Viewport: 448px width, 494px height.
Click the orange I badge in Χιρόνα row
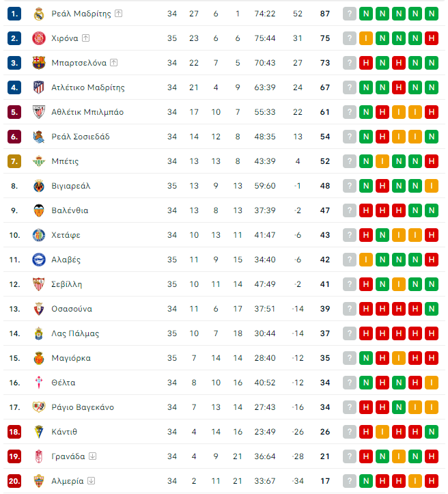pos(366,38)
